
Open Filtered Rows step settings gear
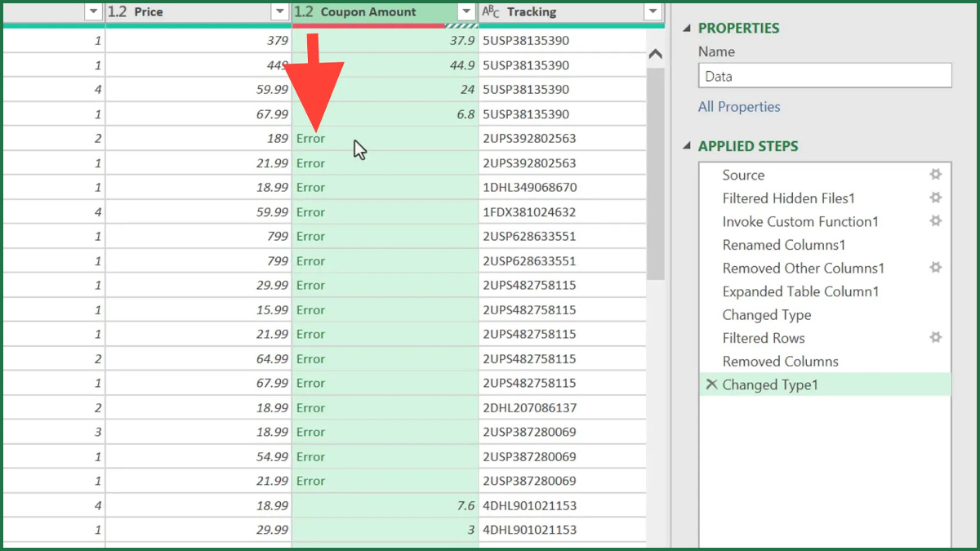(x=936, y=337)
